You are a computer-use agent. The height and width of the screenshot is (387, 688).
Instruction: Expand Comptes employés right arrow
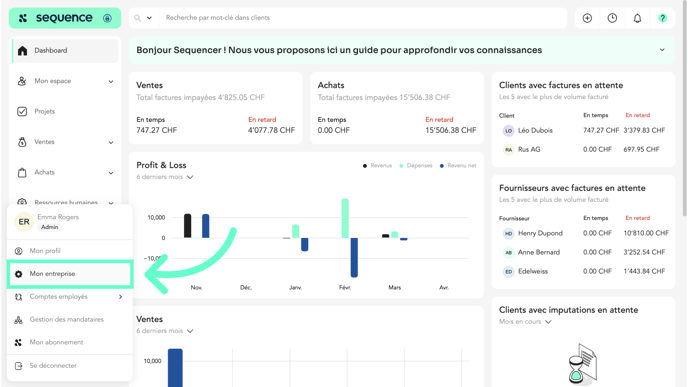tap(120, 297)
